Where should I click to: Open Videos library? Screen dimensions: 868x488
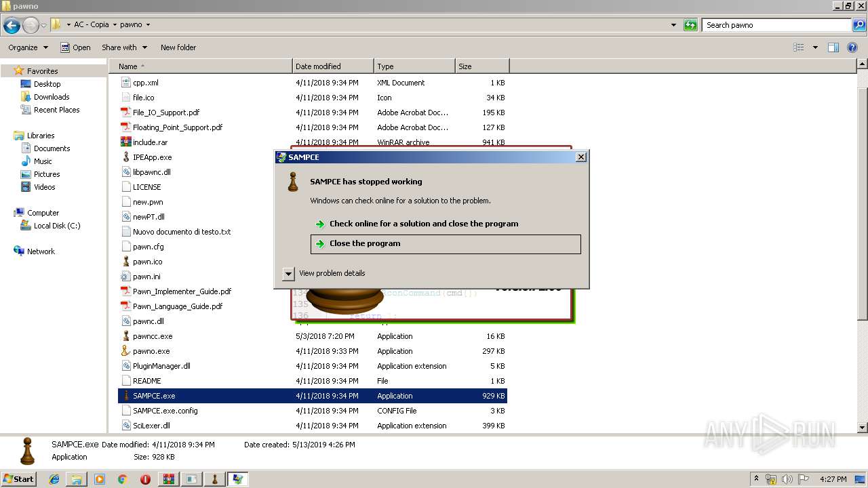[x=44, y=187]
